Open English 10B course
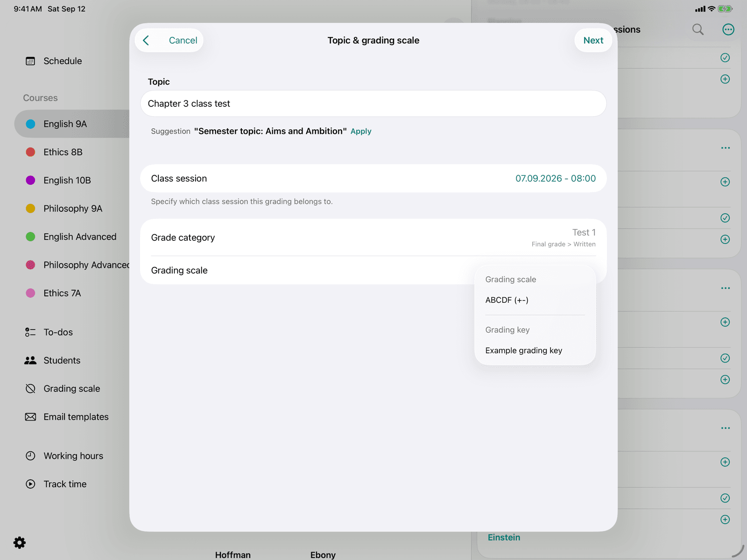This screenshot has width=747, height=560. pyautogui.click(x=67, y=181)
